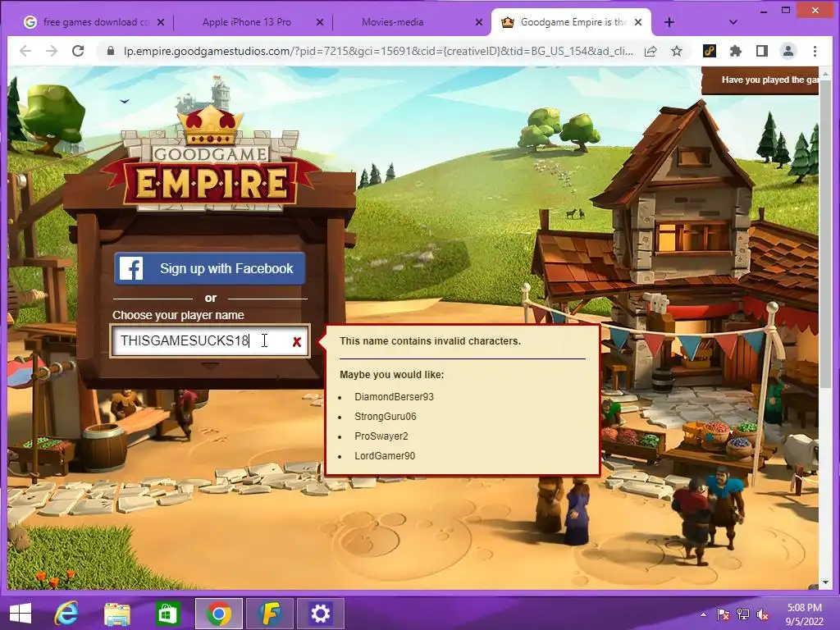Expand the tab search chevron

tap(733, 22)
